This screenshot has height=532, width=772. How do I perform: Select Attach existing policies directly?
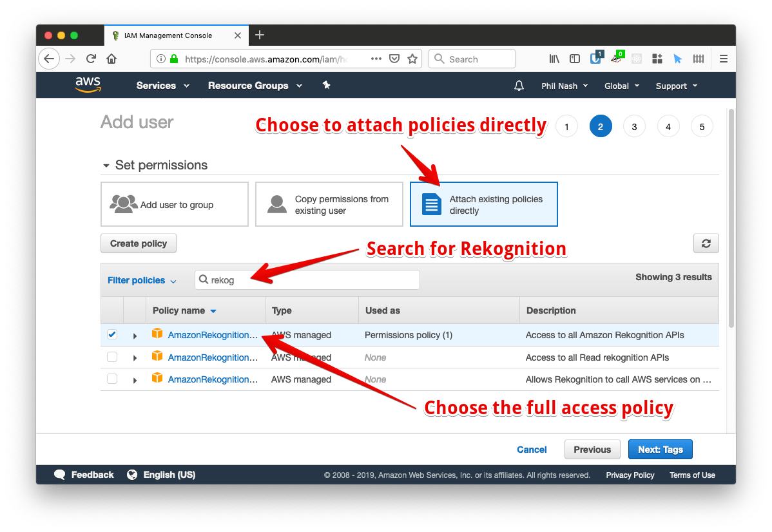[483, 204]
